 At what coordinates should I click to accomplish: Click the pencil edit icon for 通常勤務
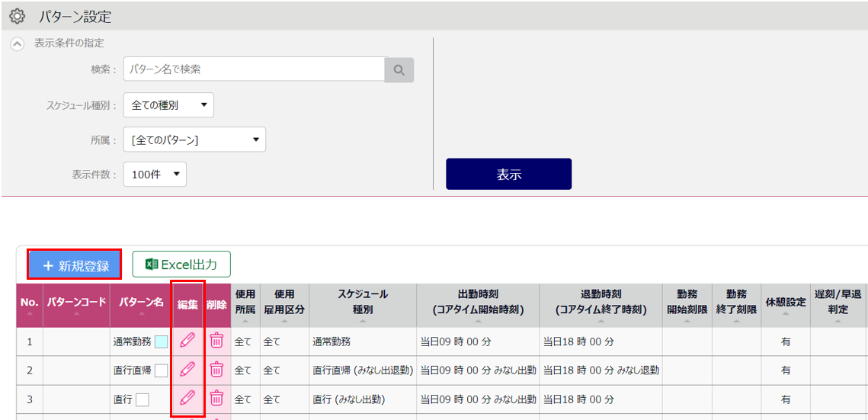tap(187, 341)
